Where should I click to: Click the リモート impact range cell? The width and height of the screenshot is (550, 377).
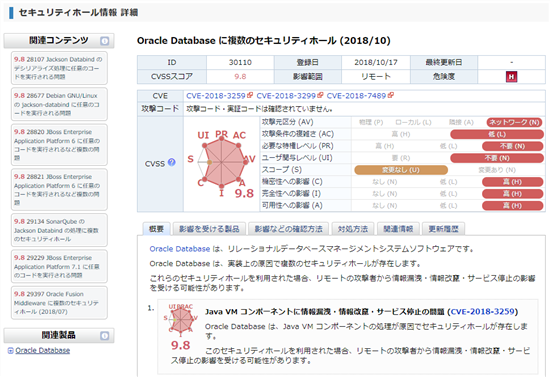pos(376,76)
